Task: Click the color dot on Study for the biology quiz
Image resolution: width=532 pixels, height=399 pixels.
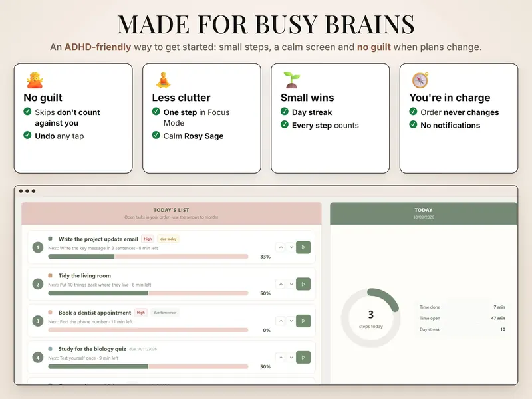Action: point(51,348)
